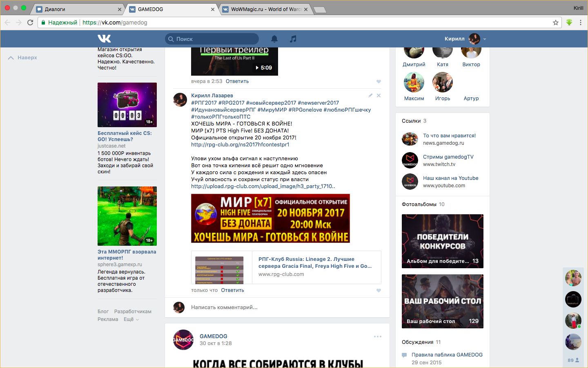The image size is (588, 368).
Task: Open the music player icon
Action: point(293,39)
